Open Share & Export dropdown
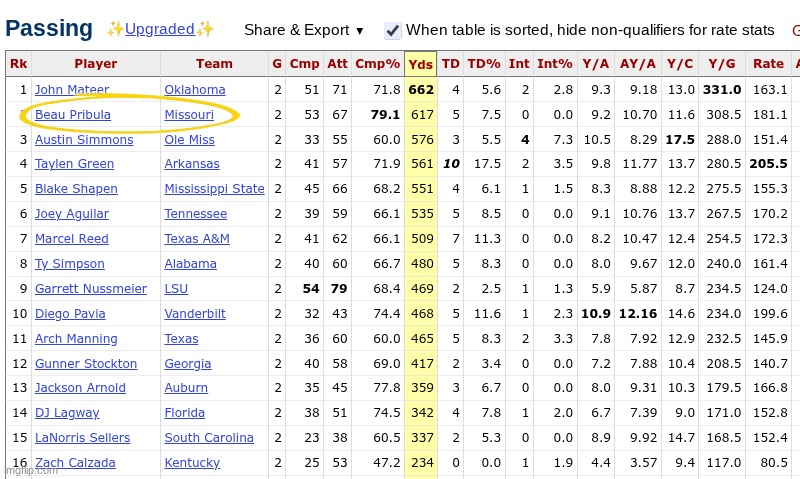Image resolution: width=800 pixels, height=479 pixels. click(304, 30)
